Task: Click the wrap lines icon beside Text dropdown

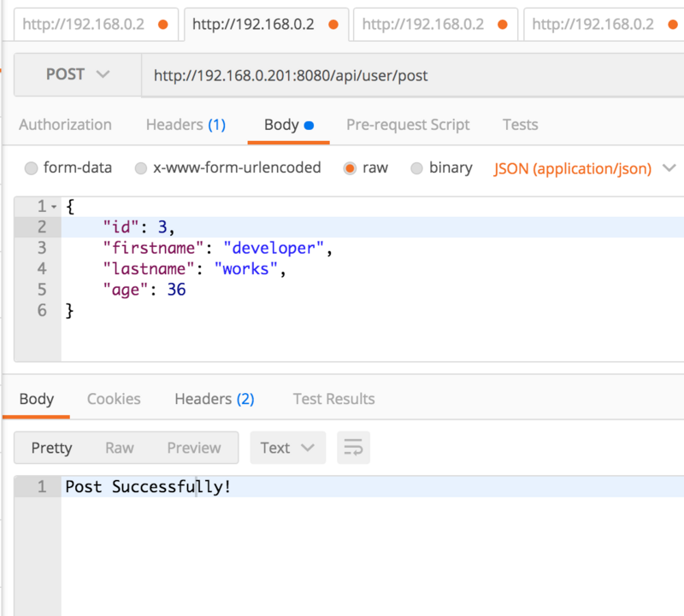Action: [353, 447]
